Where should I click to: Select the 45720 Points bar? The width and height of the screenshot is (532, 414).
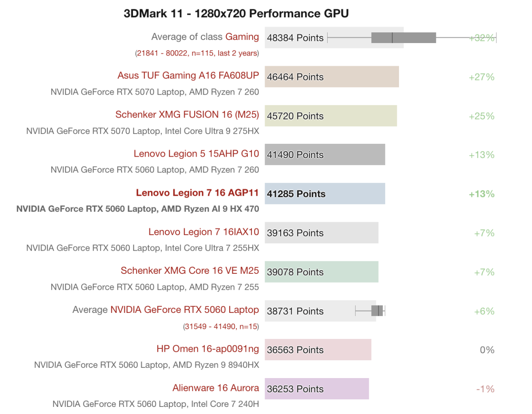click(331, 116)
